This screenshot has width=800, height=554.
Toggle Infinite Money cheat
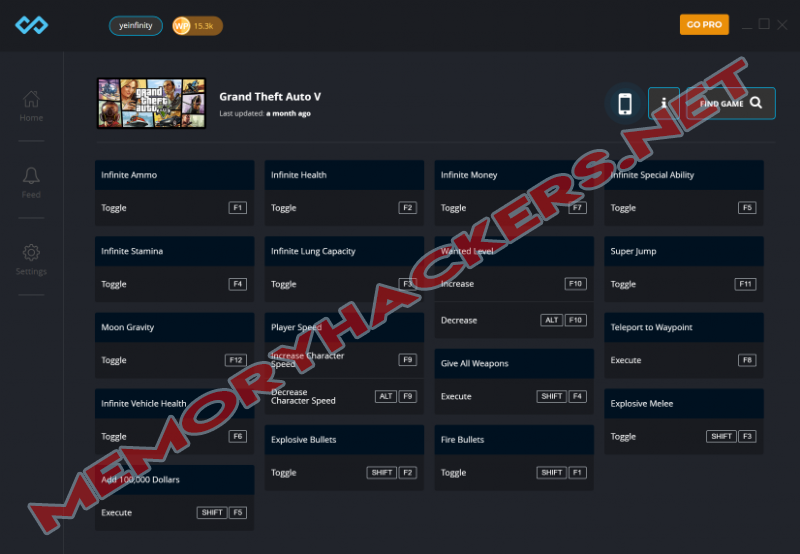(x=514, y=208)
